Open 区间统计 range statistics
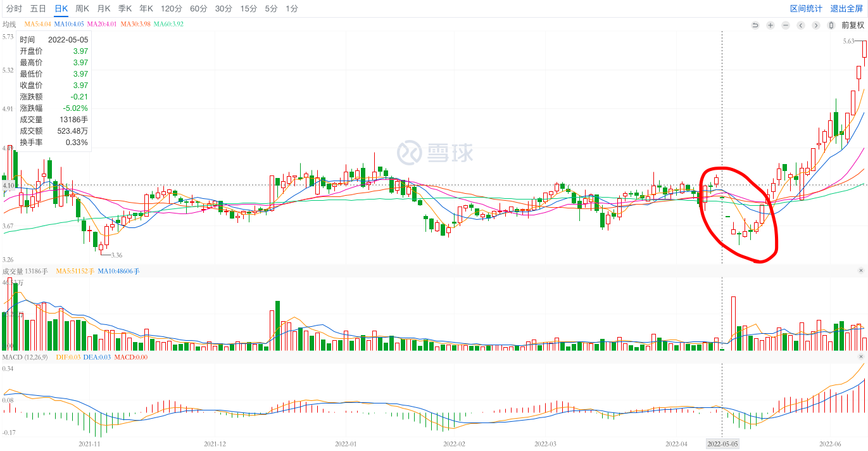868x451 pixels. (x=806, y=8)
